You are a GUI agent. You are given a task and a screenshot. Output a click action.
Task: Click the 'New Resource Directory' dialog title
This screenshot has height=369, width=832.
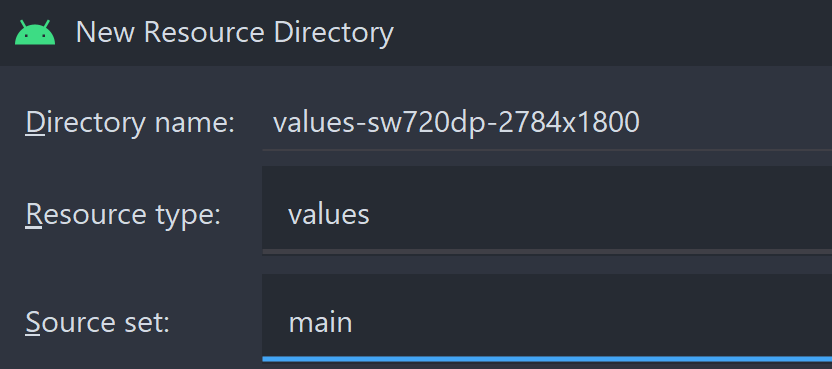[x=235, y=32]
